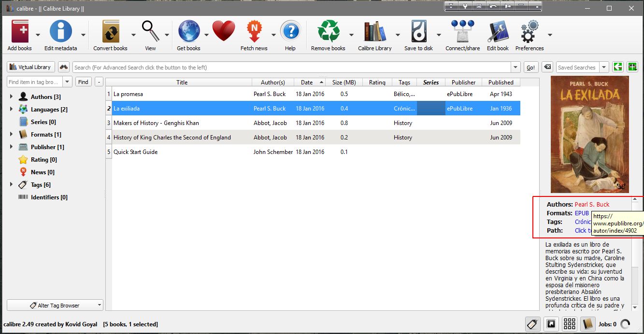Open the Help icon
The image size is (644, 334).
click(x=290, y=32)
